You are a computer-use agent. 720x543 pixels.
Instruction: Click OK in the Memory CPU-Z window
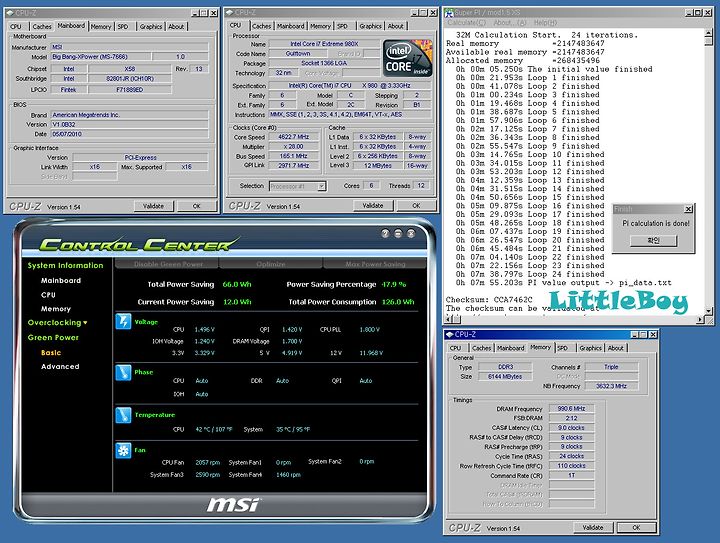(x=636, y=527)
